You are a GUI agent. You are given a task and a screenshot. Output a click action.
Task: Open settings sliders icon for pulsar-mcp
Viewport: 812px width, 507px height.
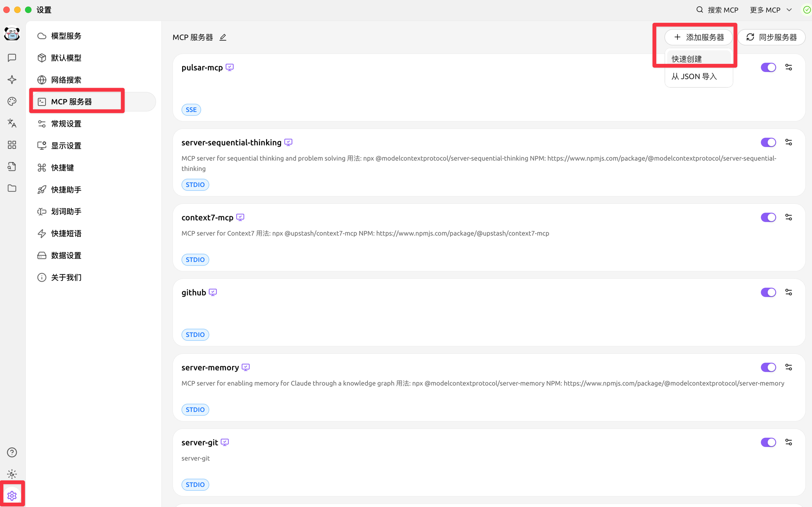coord(789,67)
